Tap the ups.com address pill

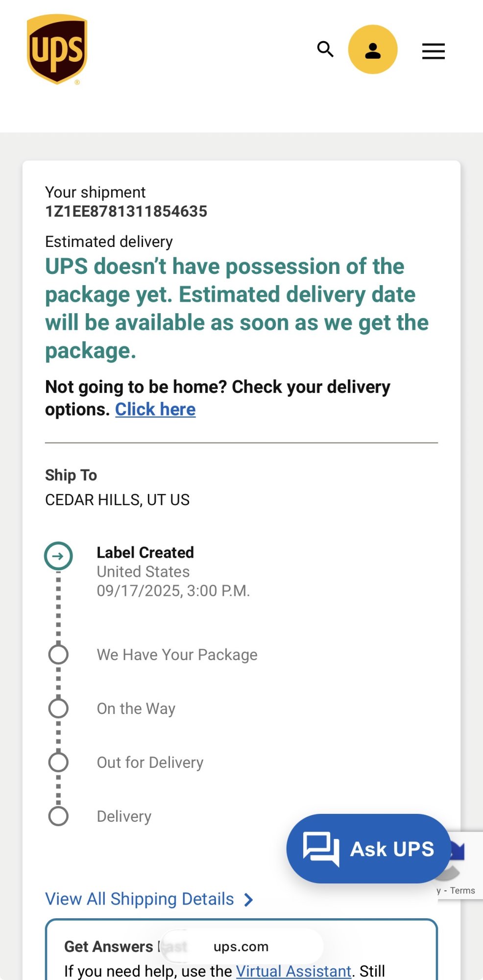point(241,947)
